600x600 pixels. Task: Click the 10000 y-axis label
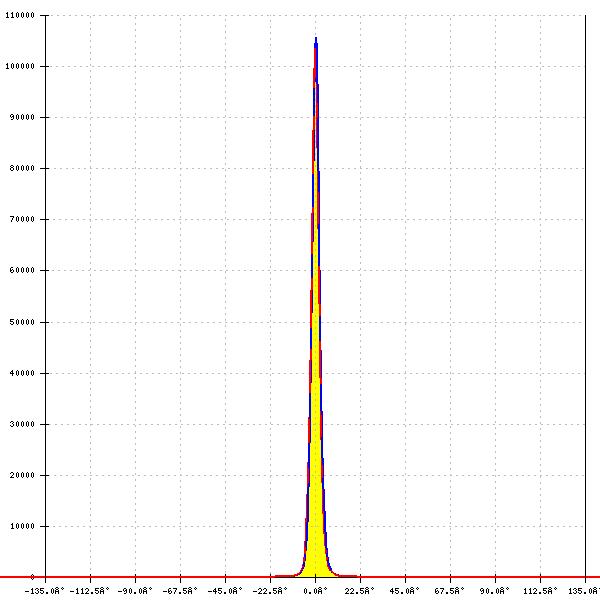(x=22, y=526)
